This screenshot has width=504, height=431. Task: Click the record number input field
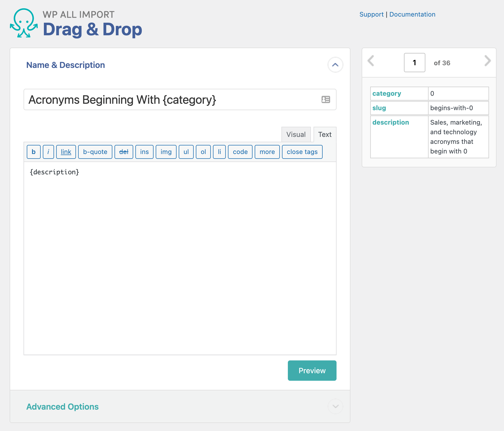tap(414, 63)
